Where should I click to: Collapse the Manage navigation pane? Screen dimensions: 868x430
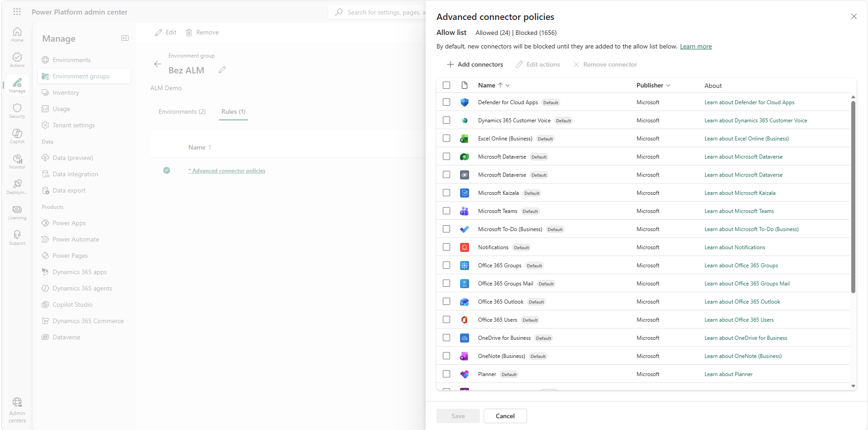[125, 38]
